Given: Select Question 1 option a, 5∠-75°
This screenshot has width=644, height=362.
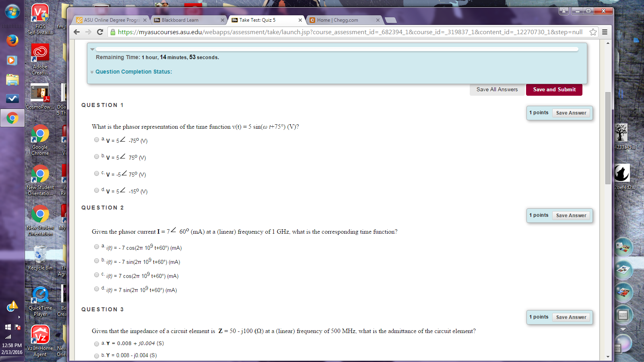Looking at the screenshot, I should 97,140.
